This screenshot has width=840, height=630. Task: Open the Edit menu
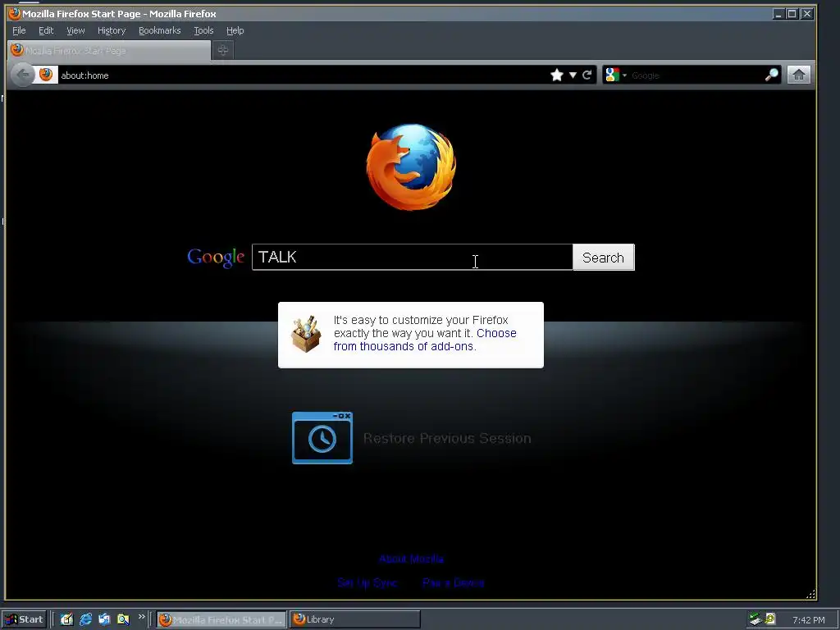46,30
